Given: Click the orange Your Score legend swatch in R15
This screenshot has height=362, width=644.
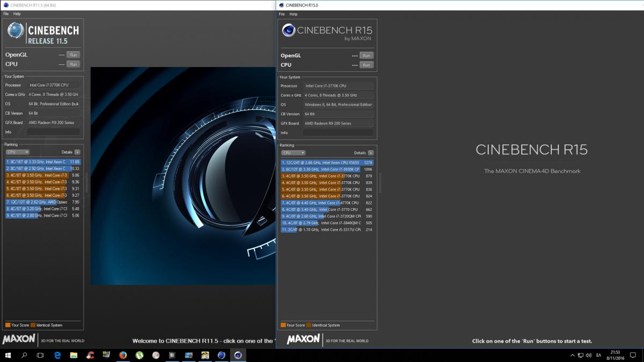Looking at the screenshot, I should click(283, 325).
